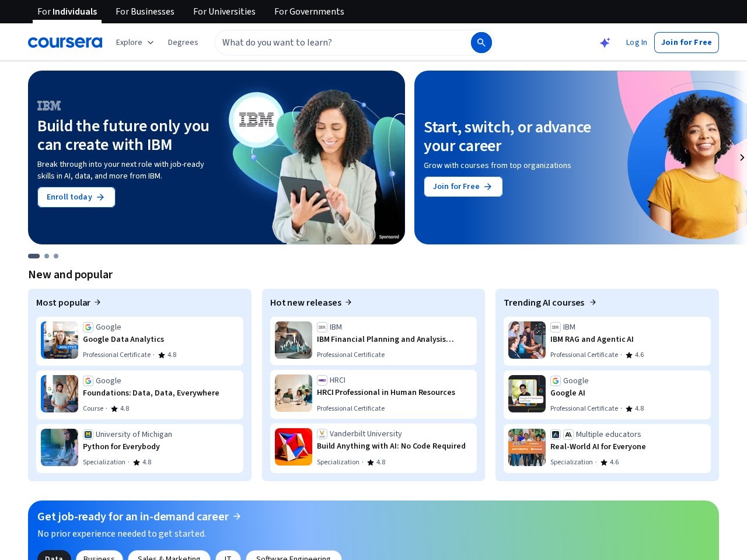
Task: Click banner Join for Free button
Action: tap(463, 187)
